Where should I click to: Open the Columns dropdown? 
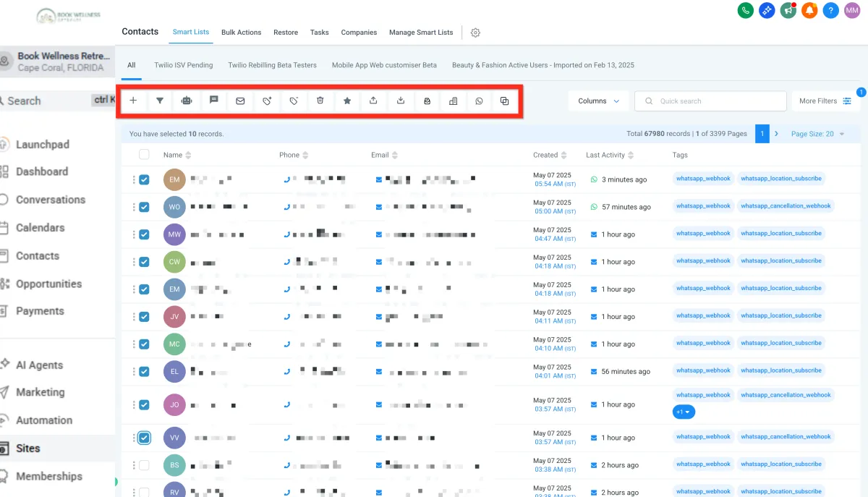(x=598, y=101)
